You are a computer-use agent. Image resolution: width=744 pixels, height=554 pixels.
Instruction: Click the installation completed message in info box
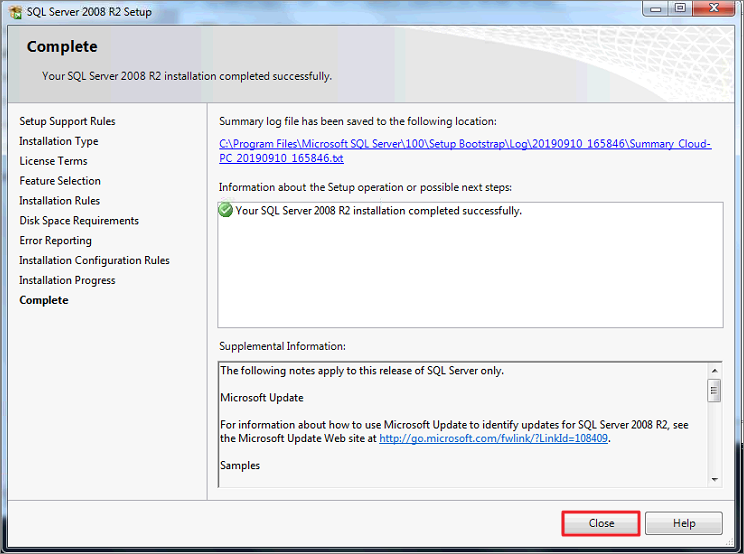pyautogui.click(x=378, y=211)
